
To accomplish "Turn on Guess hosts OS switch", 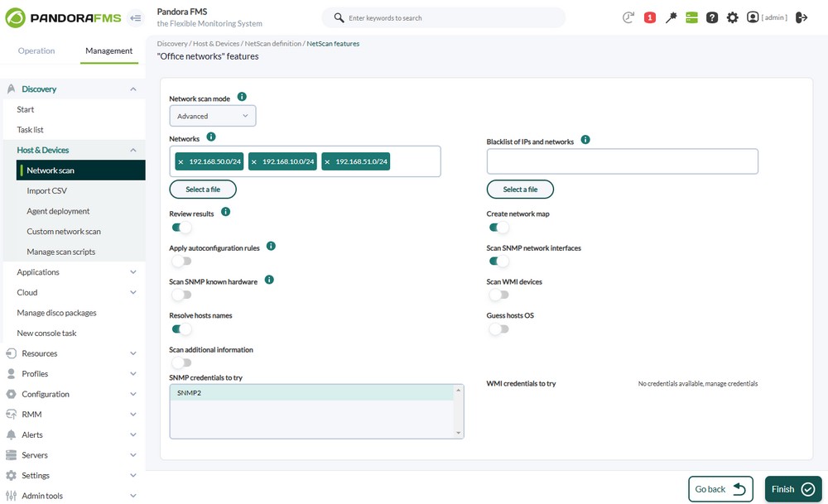I will 498,329.
